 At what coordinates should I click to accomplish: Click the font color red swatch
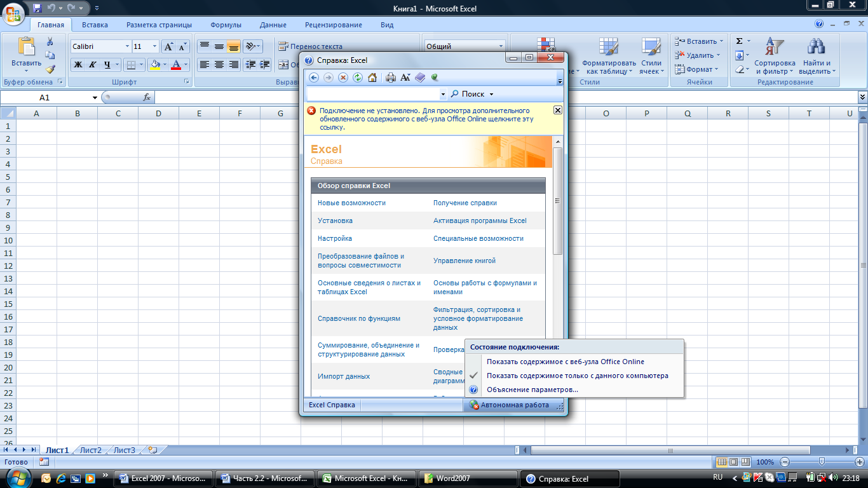point(176,64)
